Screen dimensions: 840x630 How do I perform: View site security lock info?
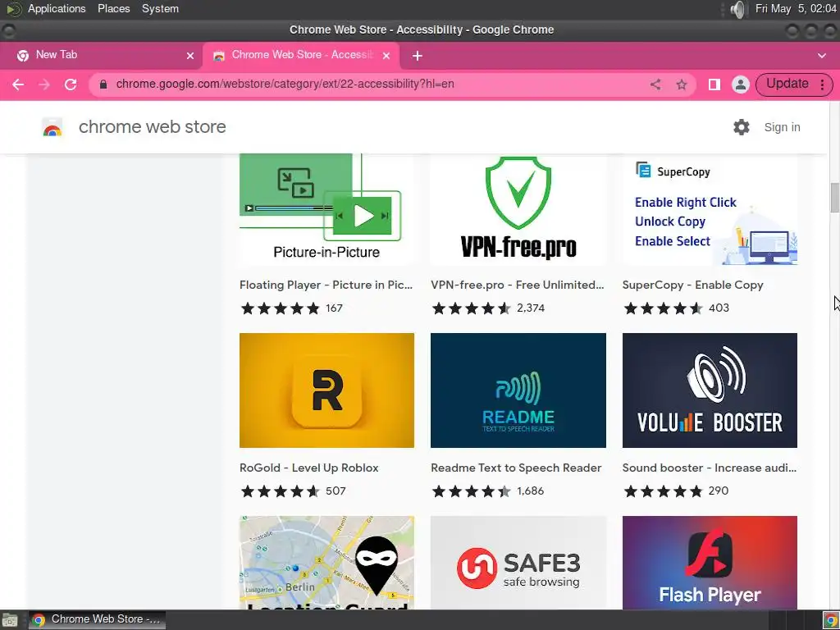103,84
